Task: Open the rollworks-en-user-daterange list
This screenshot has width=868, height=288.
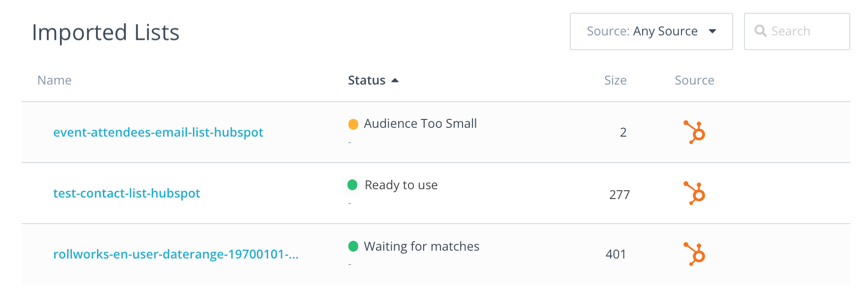Action: [176, 254]
